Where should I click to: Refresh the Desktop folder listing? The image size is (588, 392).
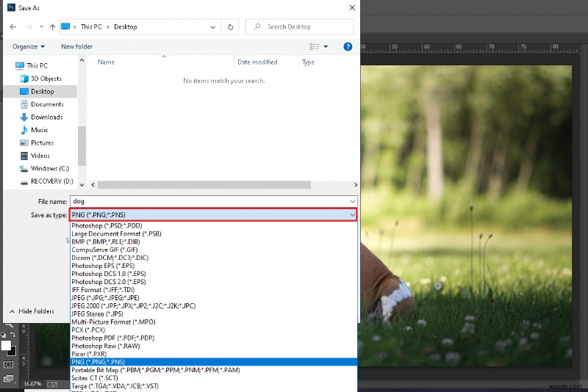pyautogui.click(x=231, y=27)
